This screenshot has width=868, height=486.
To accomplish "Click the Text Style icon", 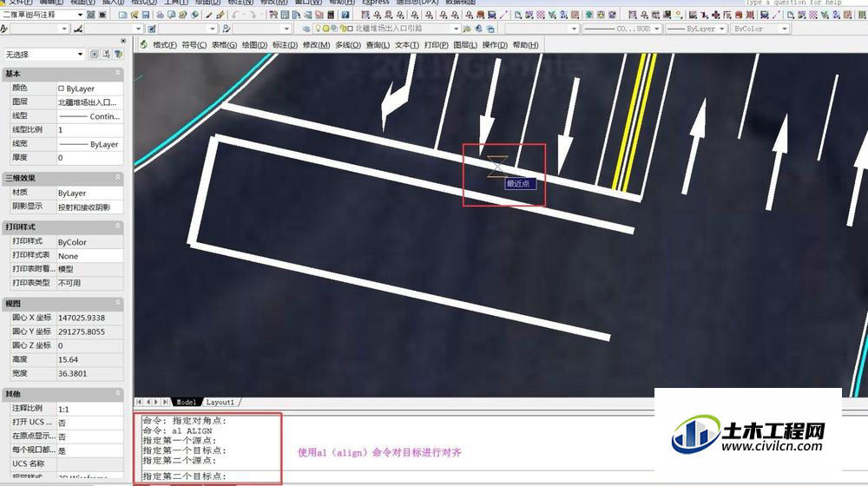I will 3,29.
